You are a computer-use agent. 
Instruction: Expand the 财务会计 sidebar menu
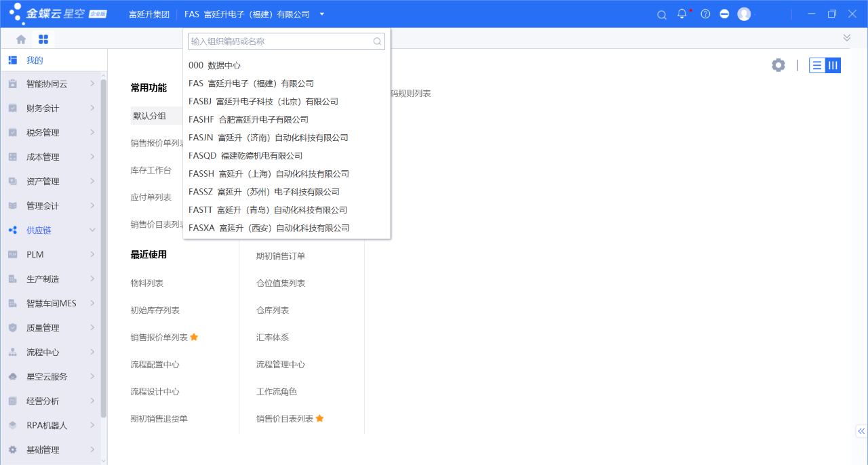[51, 108]
